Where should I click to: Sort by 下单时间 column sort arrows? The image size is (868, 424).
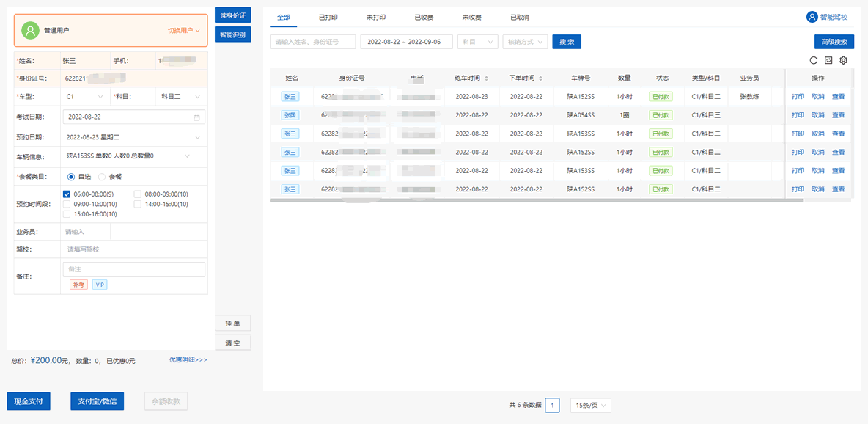click(x=541, y=78)
